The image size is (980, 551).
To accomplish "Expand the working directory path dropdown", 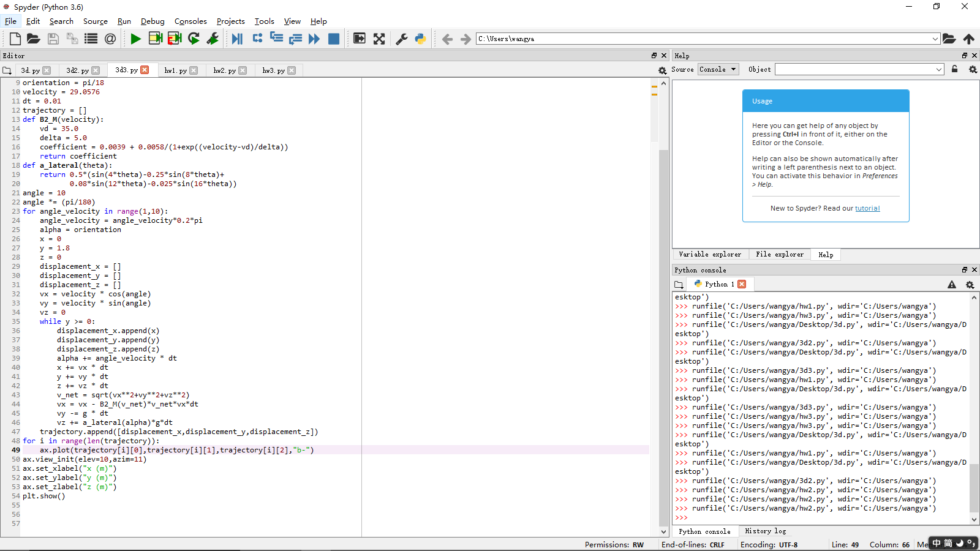I will (935, 39).
